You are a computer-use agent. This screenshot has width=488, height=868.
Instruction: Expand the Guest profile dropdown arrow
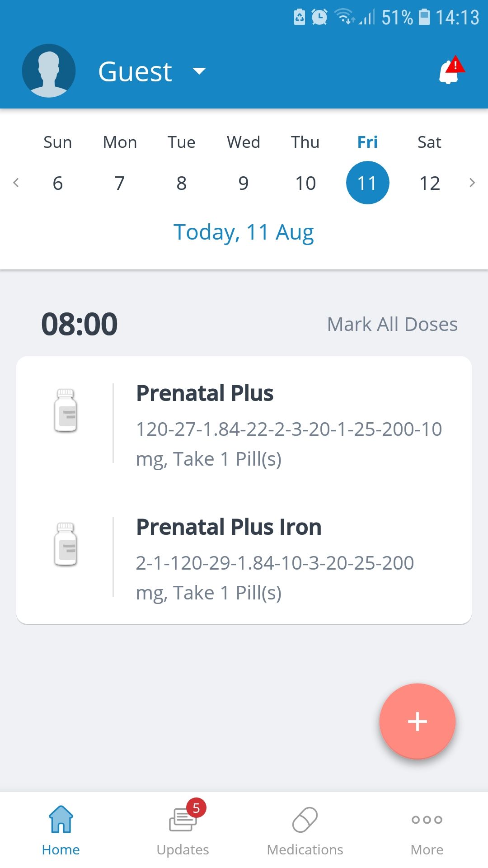[199, 71]
